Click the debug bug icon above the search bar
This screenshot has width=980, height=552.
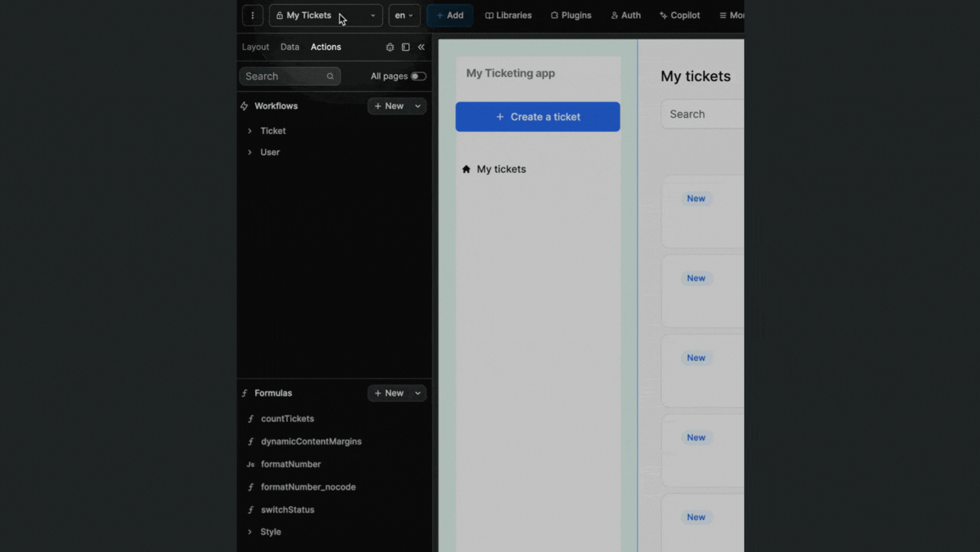click(x=390, y=47)
